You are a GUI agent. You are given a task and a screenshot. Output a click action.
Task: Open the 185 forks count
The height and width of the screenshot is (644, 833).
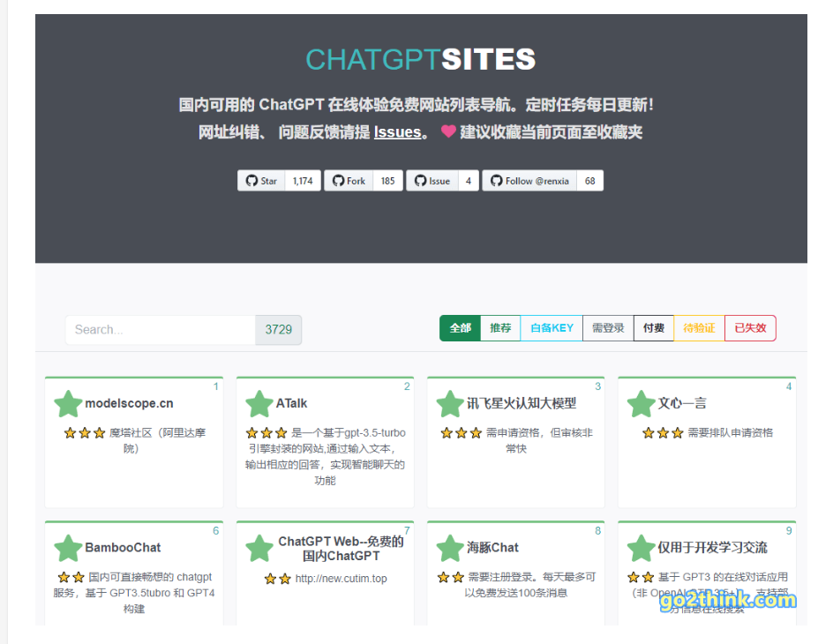pos(387,181)
